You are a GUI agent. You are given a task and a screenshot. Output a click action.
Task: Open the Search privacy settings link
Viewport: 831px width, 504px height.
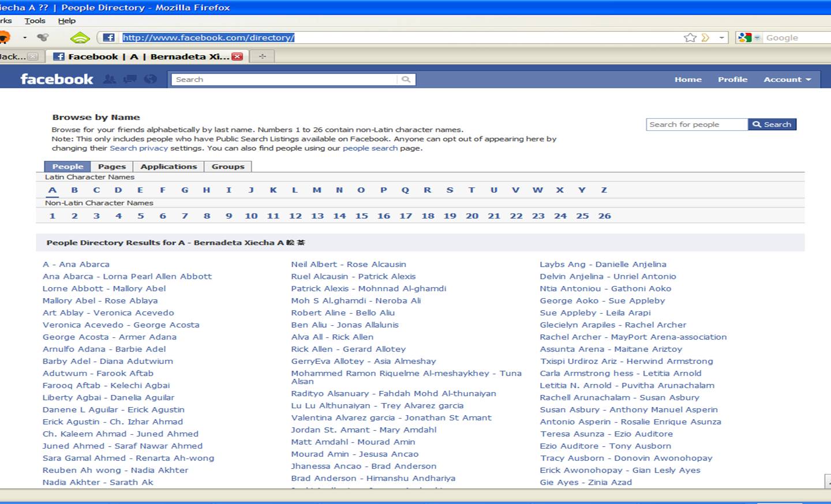tap(138, 148)
